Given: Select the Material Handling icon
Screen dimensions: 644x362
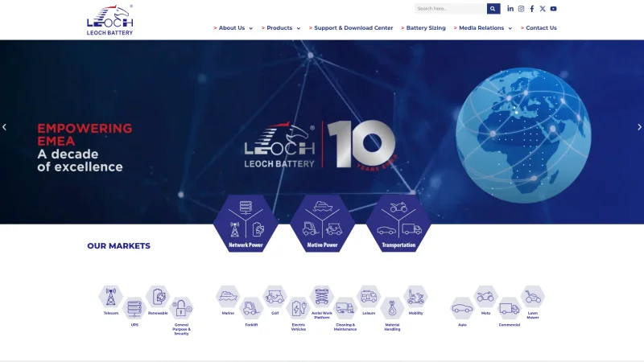Looking at the screenshot, I should [x=392, y=308].
